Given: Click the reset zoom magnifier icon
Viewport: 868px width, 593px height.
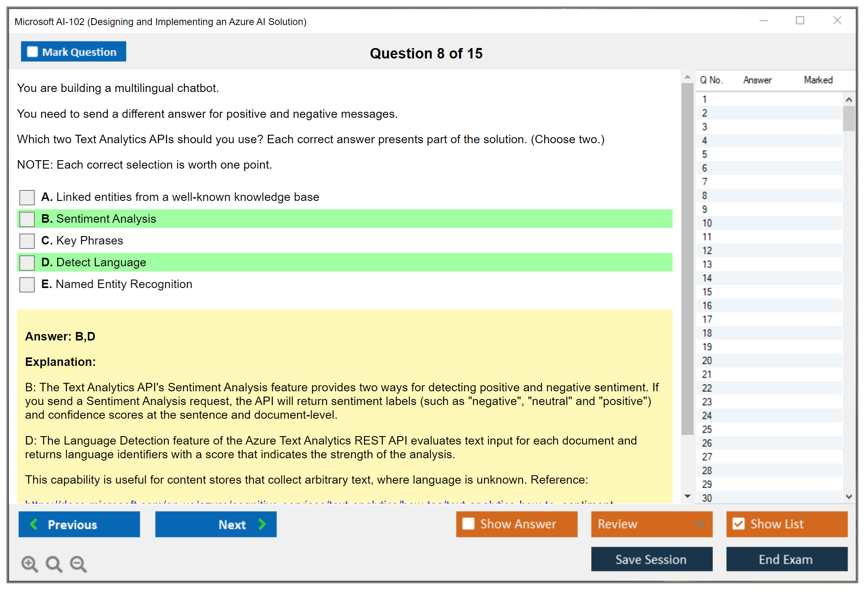Looking at the screenshot, I should (54, 564).
